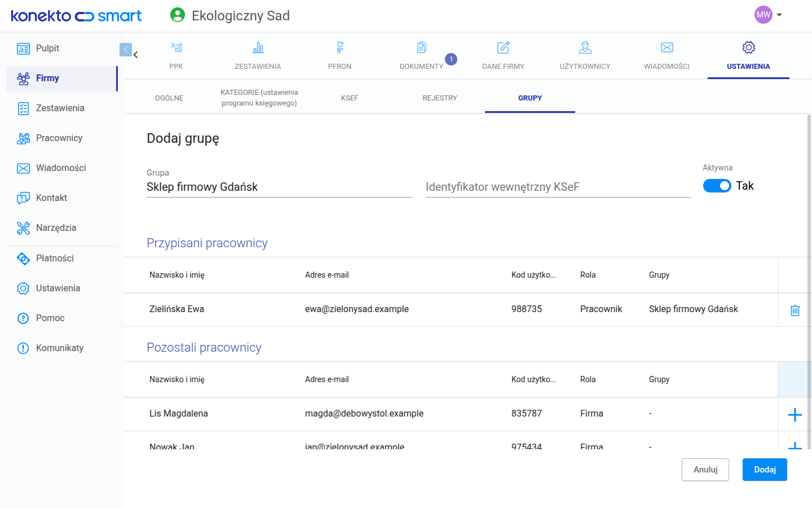Click the Grupa name input field
Viewport: 812px width, 508px height.
[x=279, y=187]
